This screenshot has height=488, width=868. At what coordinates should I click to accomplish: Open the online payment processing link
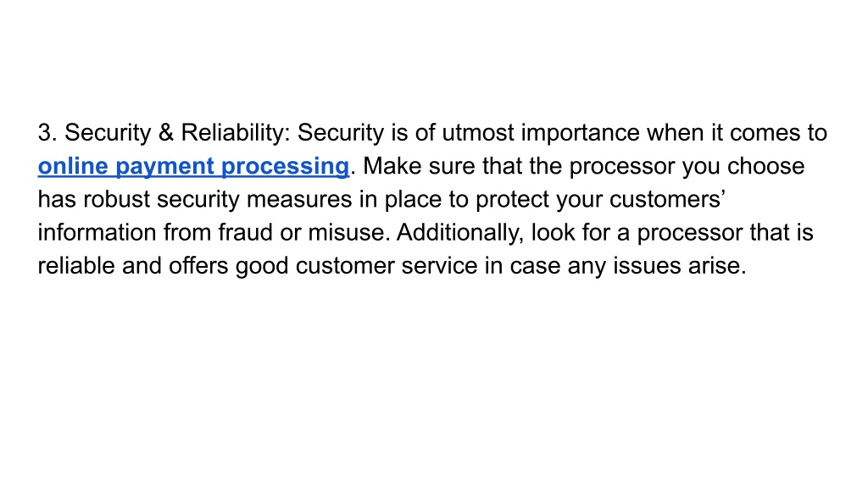click(193, 167)
